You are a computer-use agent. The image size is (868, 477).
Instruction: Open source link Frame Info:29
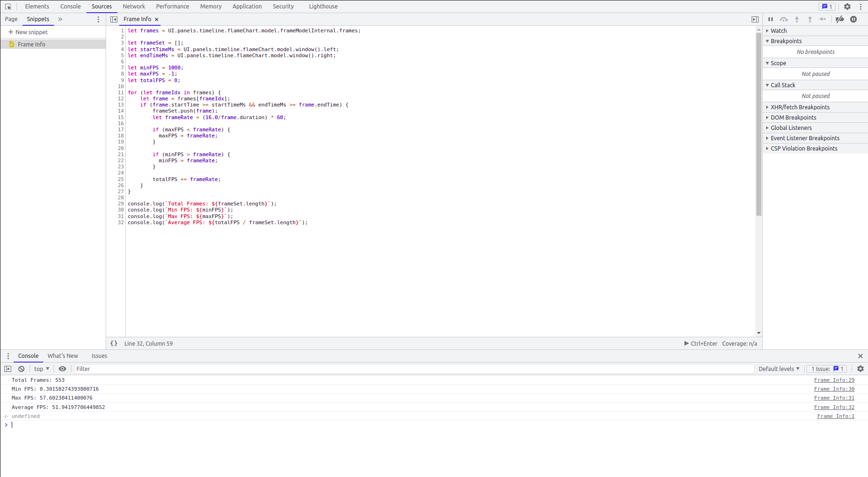[834, 380]
